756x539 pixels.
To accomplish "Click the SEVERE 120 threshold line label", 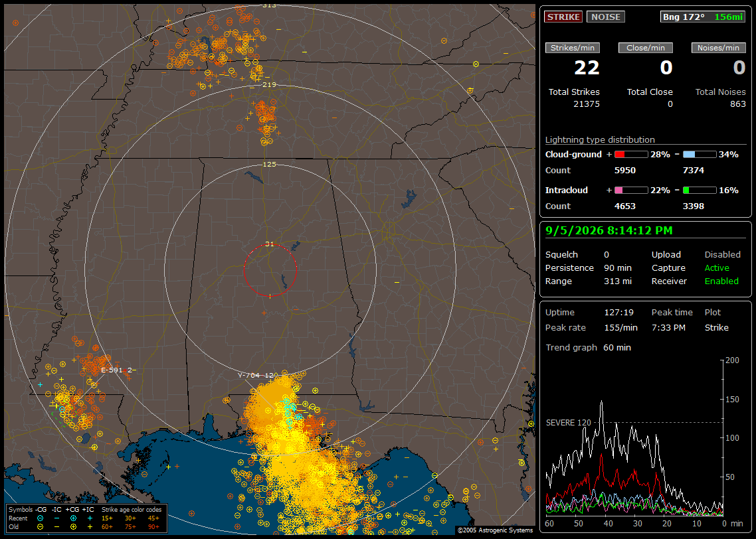I will pos(568,422).
